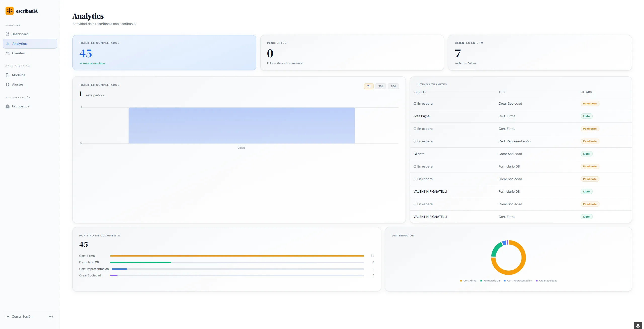Click blue Cert. Representación legend swatch
The height and width of the screenshot is (329, 644).
coord(505,281)
